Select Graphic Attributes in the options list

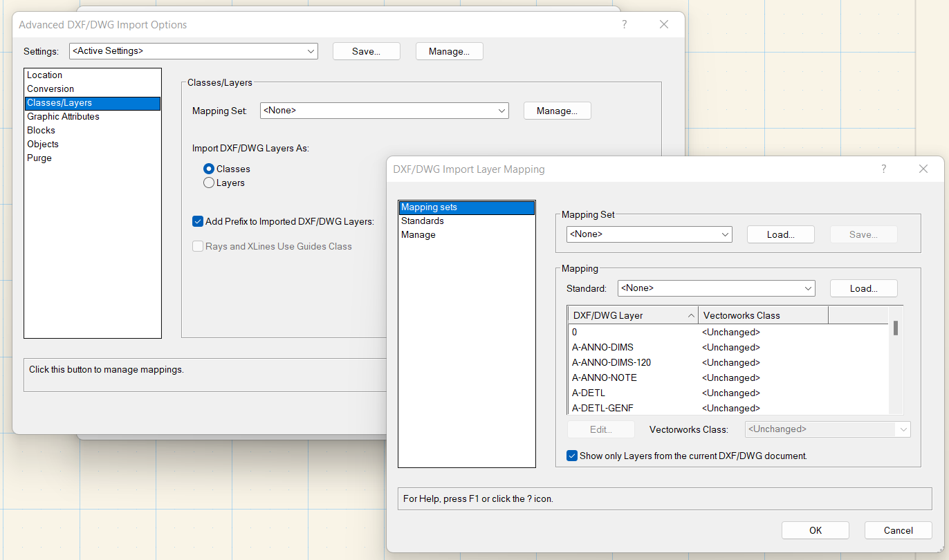63,117
